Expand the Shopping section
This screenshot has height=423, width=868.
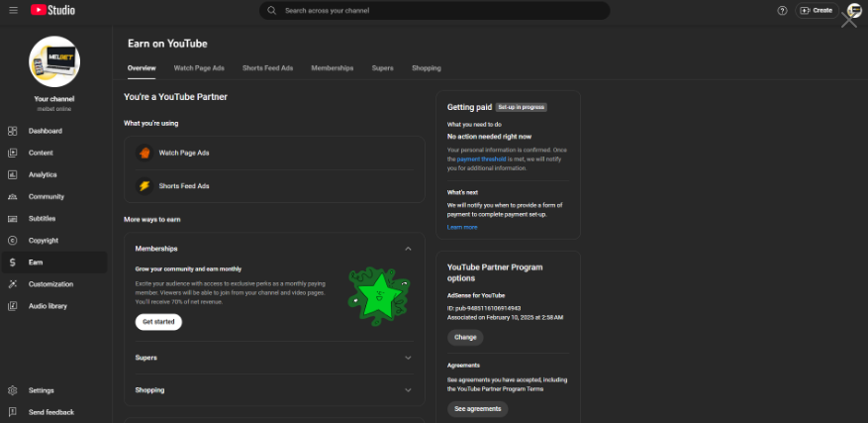pos(408,390)
